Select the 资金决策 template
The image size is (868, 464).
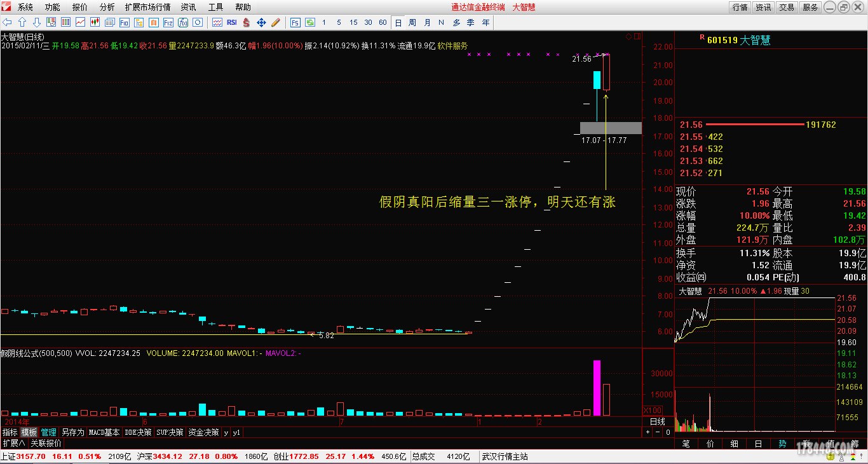203,432
